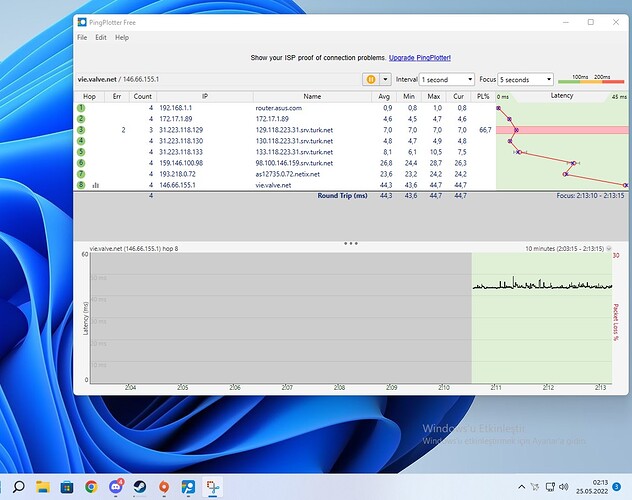Select IP cell 31.223.118.129

(x=181, y=130)
